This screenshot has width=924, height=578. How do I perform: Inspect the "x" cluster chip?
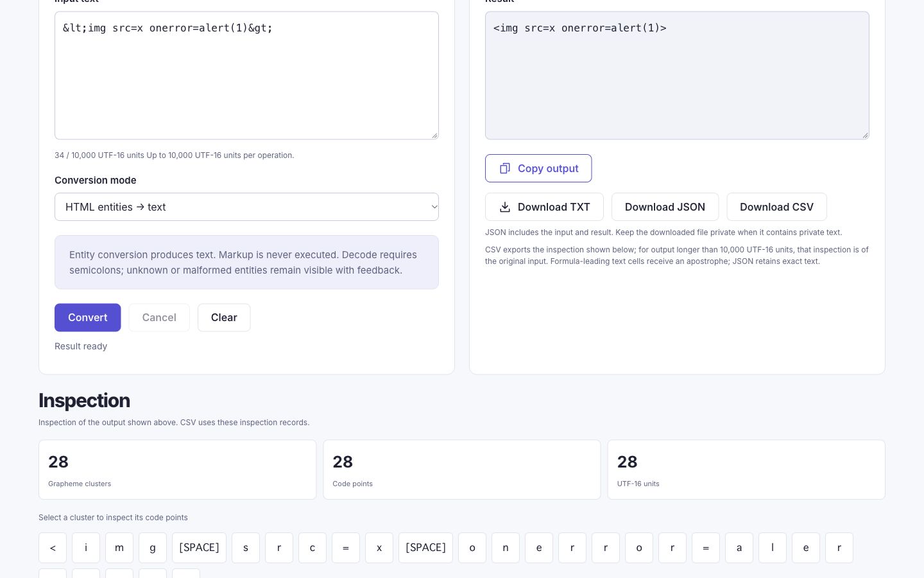tap(379, 548)
